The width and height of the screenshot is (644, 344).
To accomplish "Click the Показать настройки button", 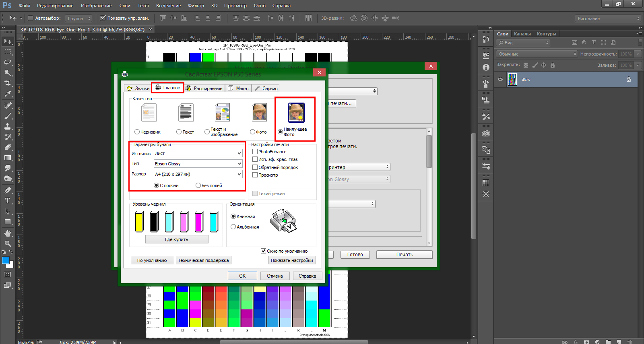I will point(292,260).
